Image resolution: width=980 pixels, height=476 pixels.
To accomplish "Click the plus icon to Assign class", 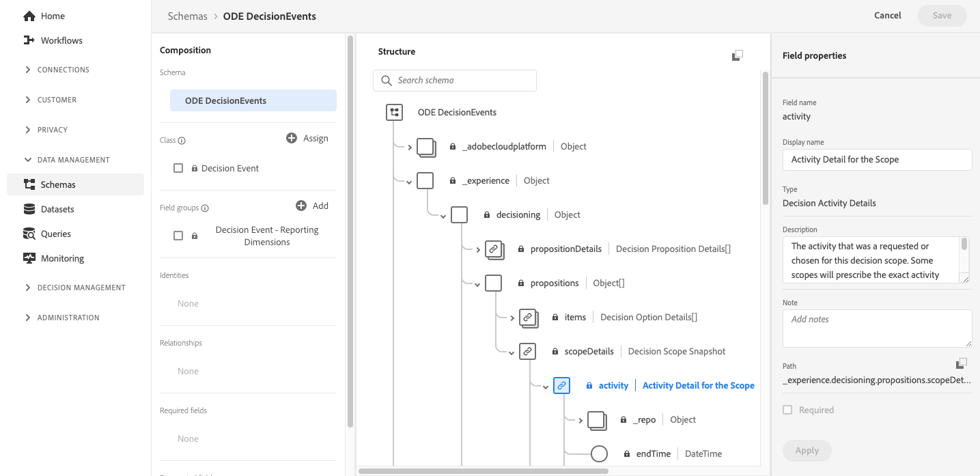I will pyautogui.click(x=292, y=138).
